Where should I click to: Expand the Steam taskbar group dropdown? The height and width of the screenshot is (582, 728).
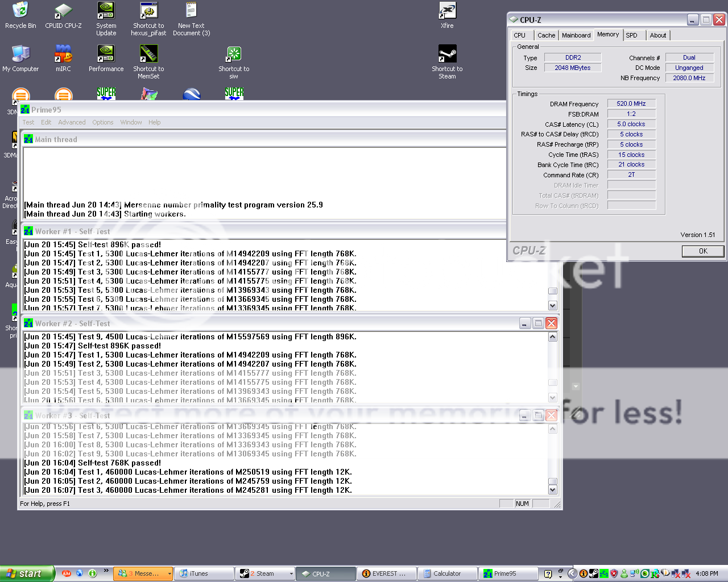click(x=291, y=574)
